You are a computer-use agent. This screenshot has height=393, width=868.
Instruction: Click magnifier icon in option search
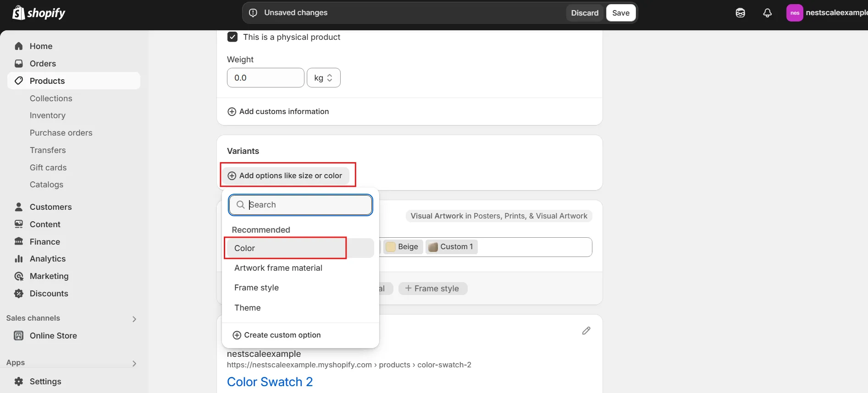pyautogui.click(x=240, y=205)
